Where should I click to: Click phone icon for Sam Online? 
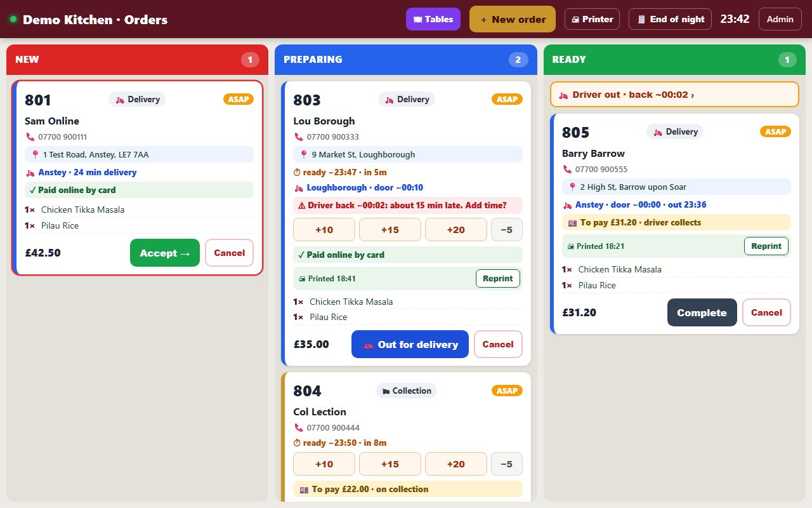click(30, 137)
